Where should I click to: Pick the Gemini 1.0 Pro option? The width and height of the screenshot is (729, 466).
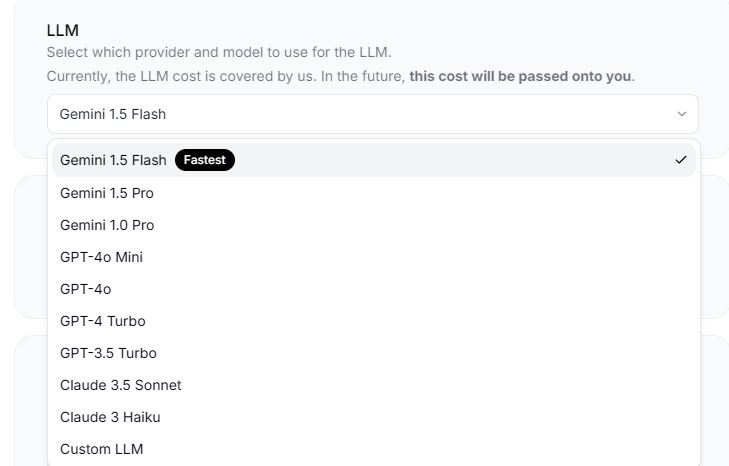(x=107, y=225)
